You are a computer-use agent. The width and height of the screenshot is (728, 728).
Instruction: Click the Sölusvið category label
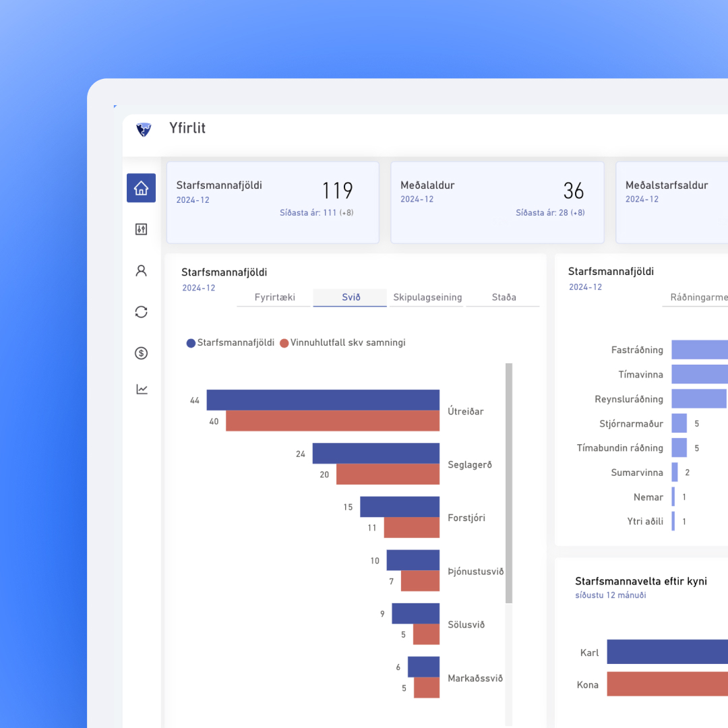tap(466, 625)
